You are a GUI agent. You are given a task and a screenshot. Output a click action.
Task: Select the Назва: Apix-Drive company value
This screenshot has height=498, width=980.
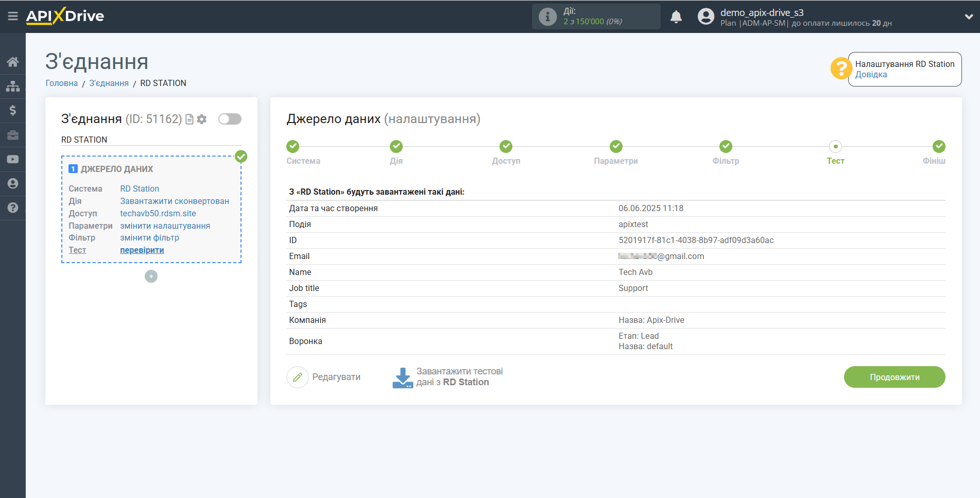tap(651, 320)
